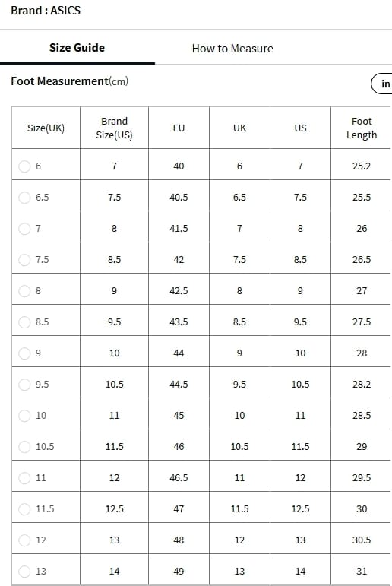Select UK size 13 radio button
392x586 pixels.
[24, 571]
